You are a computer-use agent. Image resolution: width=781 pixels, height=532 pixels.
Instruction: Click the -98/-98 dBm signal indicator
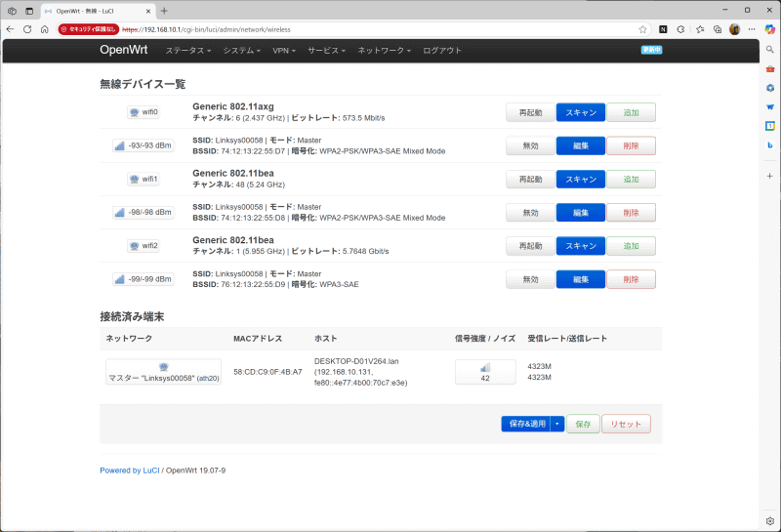coord(144,212)
